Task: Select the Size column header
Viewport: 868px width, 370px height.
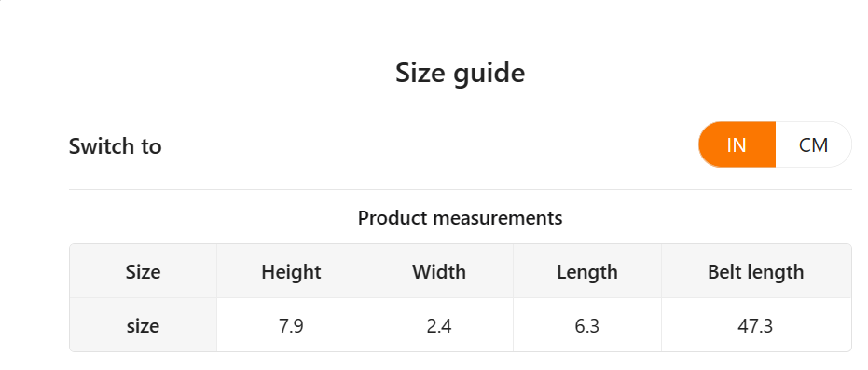Action: click(143, 271)
